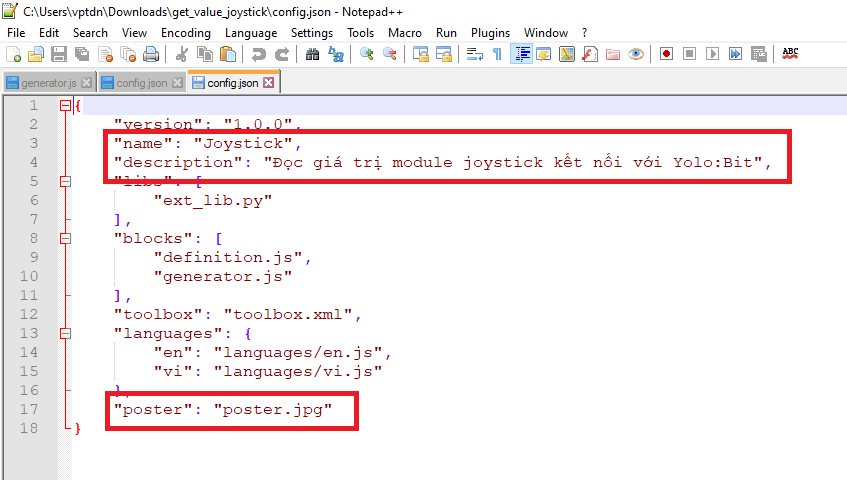The image size is (847, 480).
Task: Close the generator.js tab
Action: 86,83
